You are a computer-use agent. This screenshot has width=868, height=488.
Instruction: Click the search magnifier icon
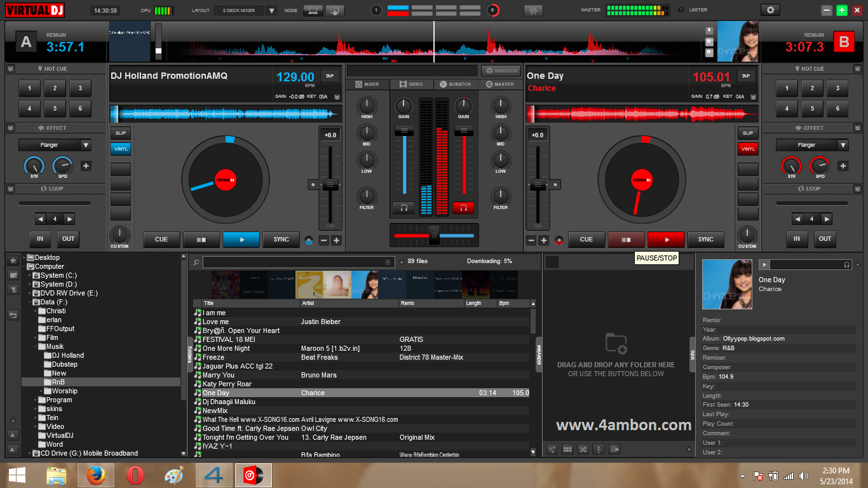[196, 262]
